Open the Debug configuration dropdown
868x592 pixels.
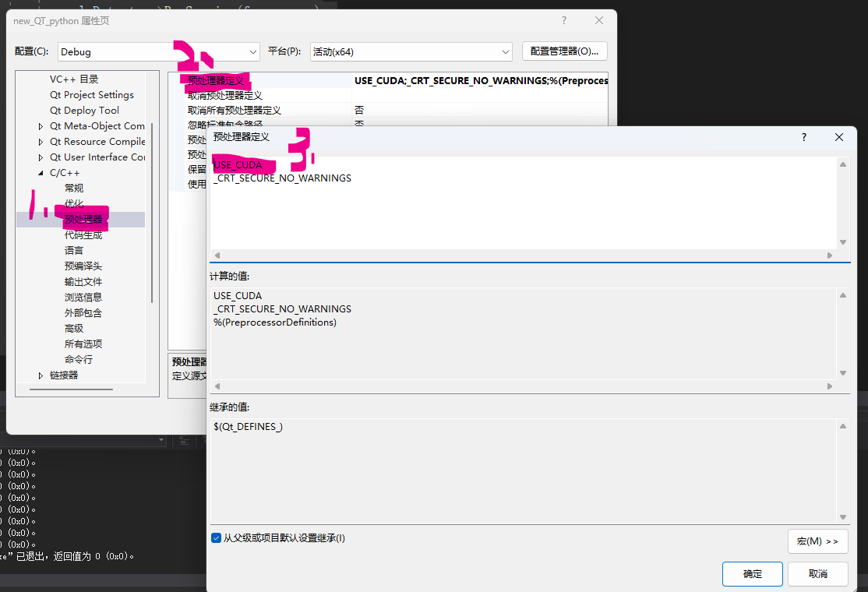[x=253, y=51]
